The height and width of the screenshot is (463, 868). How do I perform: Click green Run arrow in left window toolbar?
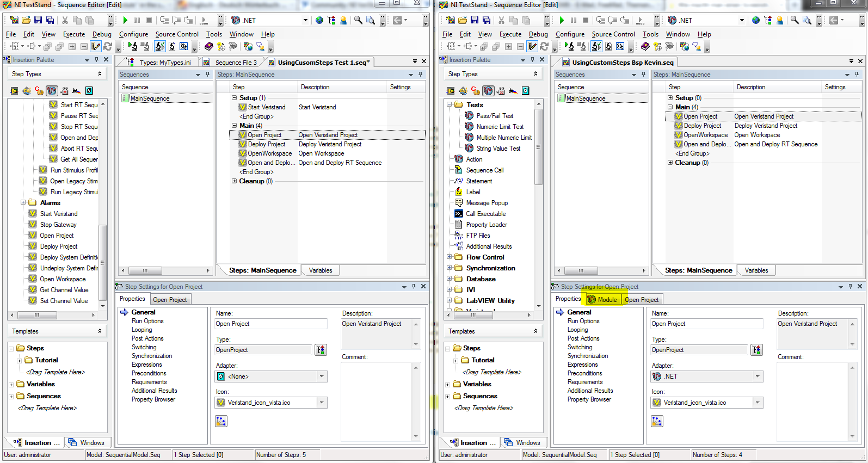(x=125, y=20)
